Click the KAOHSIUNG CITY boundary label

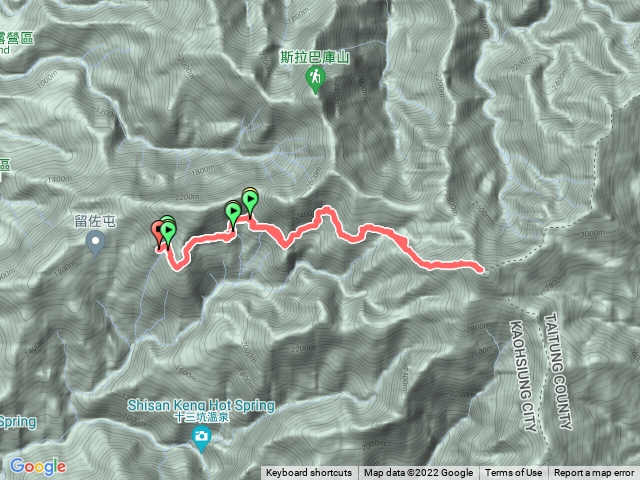(523, 376)
